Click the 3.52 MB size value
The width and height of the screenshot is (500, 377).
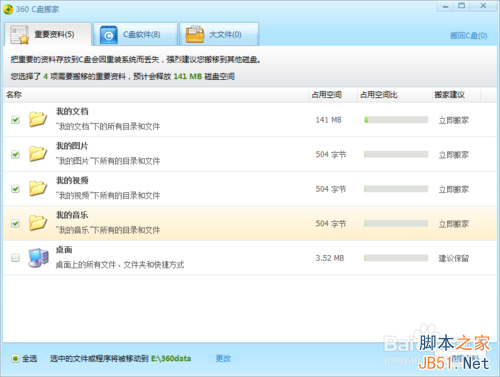(330, 258)
